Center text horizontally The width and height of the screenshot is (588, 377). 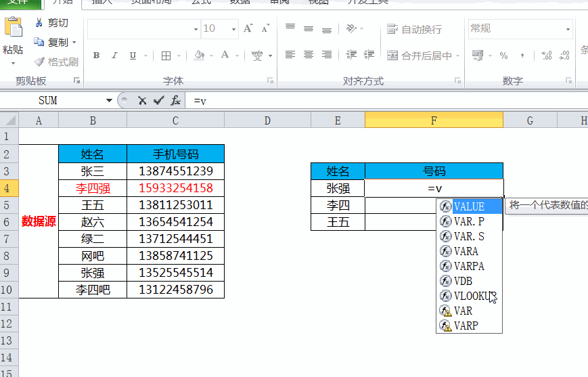tap(309, 55)
